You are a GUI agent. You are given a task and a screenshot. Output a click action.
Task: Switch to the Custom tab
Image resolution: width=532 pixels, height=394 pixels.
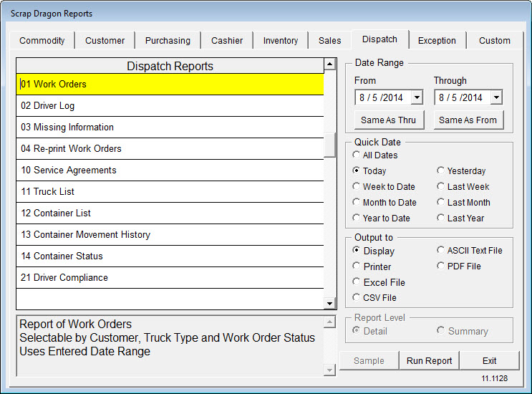(x=495, y=40)
